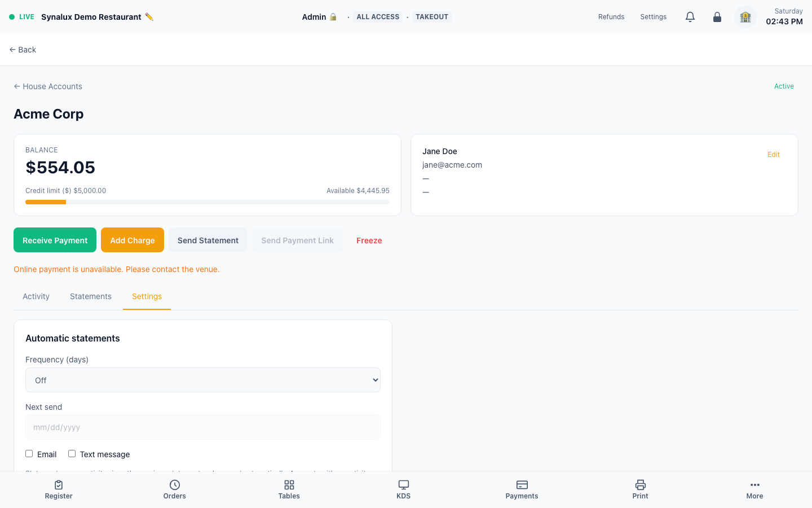The height and width of the screenshot is (508, 812).
Task: Click the Print icon
Action: [641, 485]
